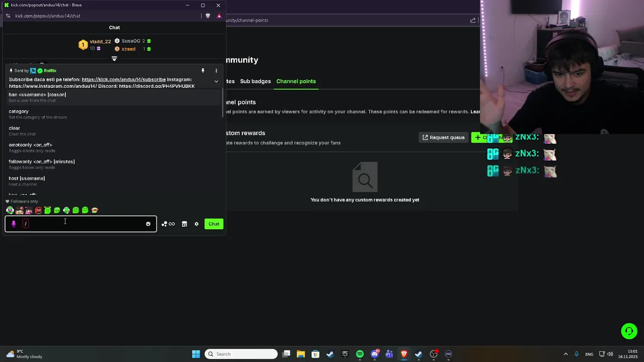Show hidden system tray icons
644x362 pixels.
click(566, 354)
